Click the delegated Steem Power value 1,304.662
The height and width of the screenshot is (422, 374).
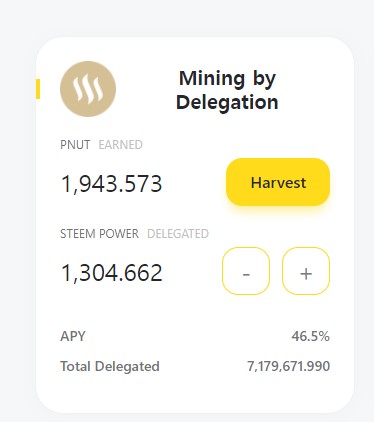[112, 273]
